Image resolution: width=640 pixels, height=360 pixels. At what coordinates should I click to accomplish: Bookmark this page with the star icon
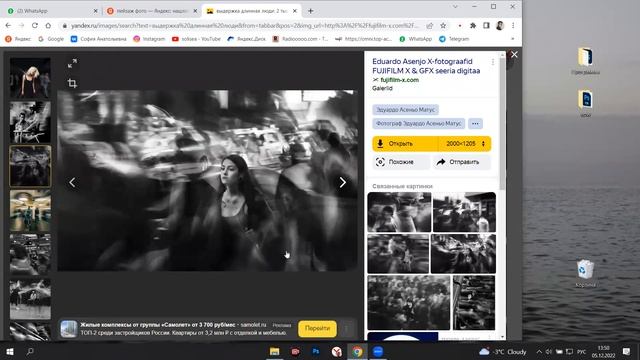[443, 26]
